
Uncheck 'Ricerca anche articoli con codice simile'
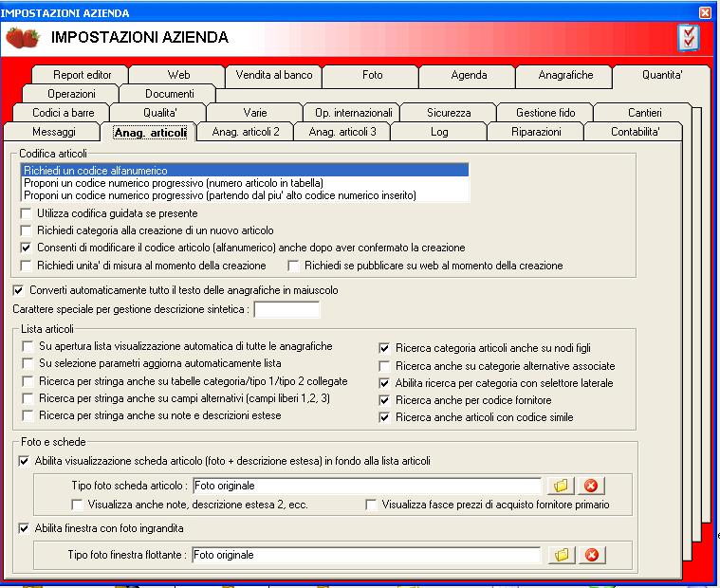pos(384,417)
